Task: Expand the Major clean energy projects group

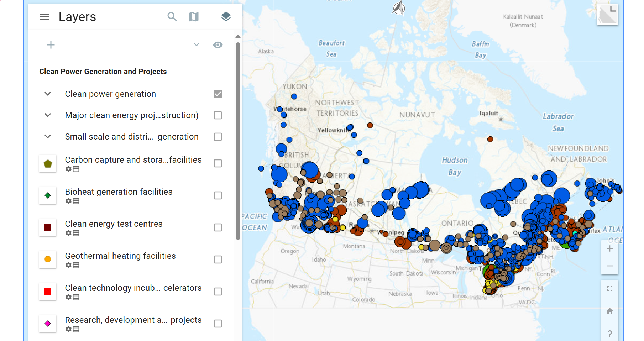Action: point(48,115)
